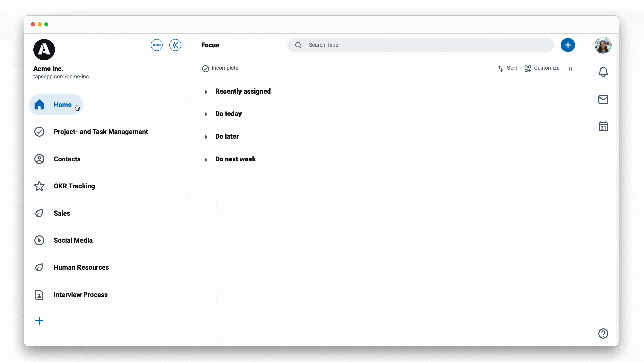Open Project- and Task Management section
The width and height of the screenshot is (644, 362).
(101, 132)
